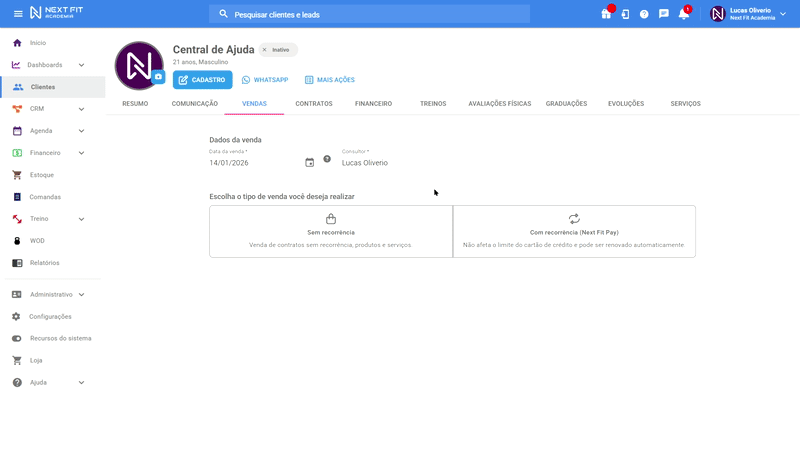The image size is (800, 450).
Task: Click the Treino dumbbell icon
Action: pos(17,219)
